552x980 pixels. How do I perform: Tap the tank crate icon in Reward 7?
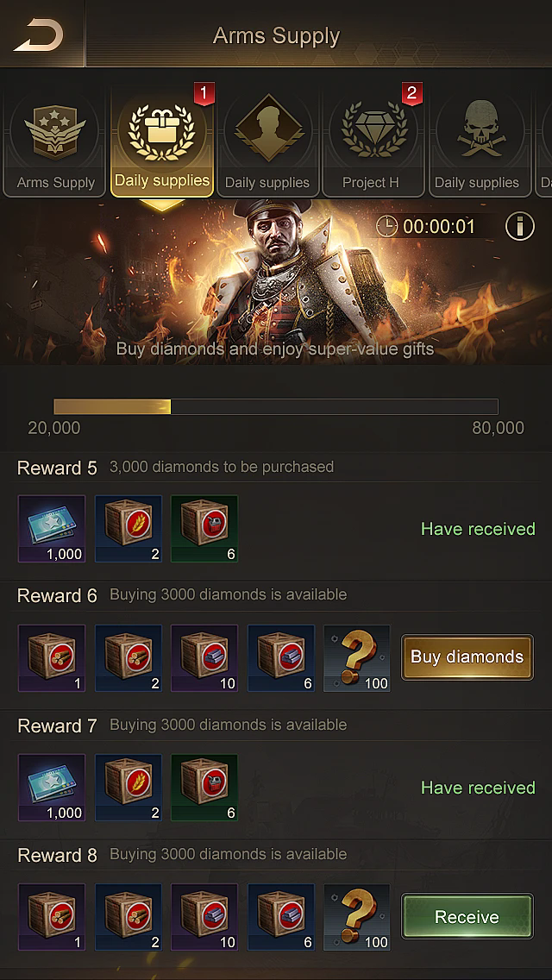pos(204,788)
